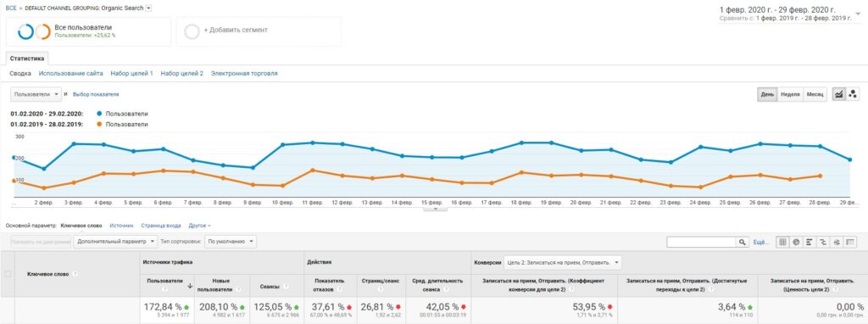This screenshot has width=868, height=324.
Task: Set chart granularity to Неделя
Action: 790,94
